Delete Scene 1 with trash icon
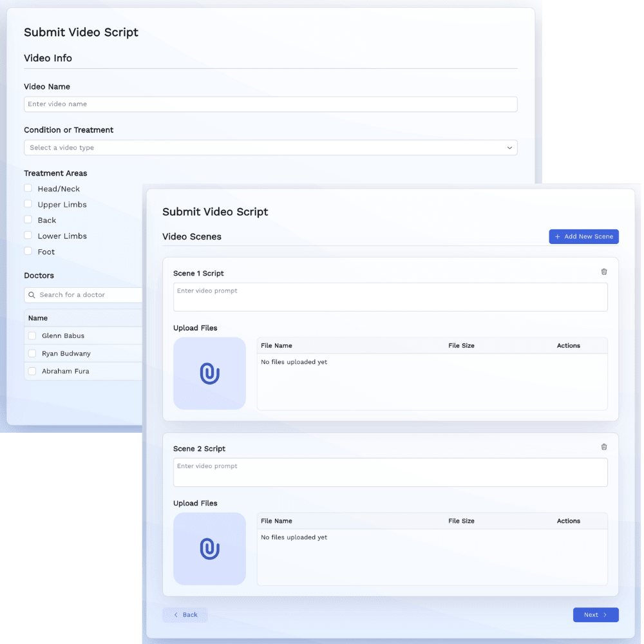The height and width of the screenshot is (644, 644). (604, 272)
